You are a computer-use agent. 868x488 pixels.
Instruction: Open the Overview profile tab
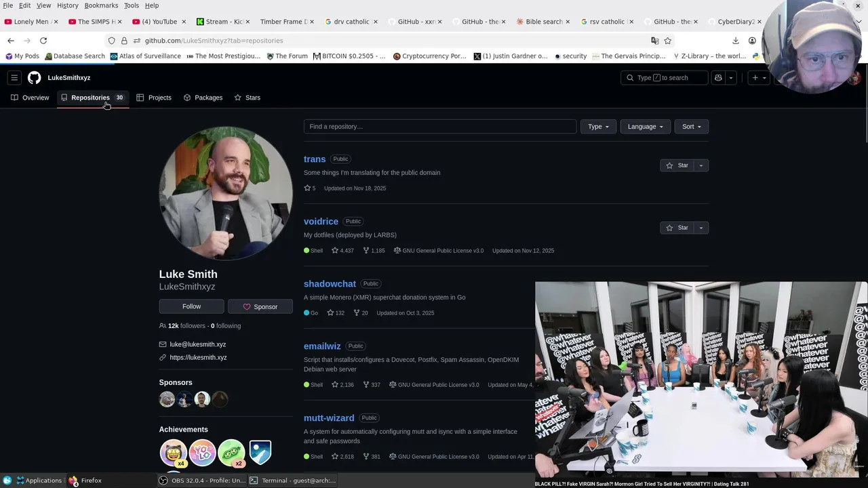30,98
